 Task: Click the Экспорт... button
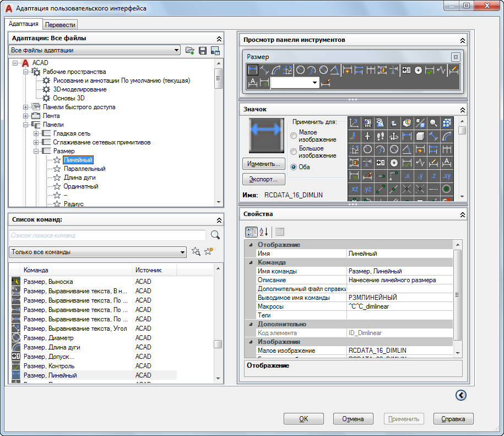[264, 179]
